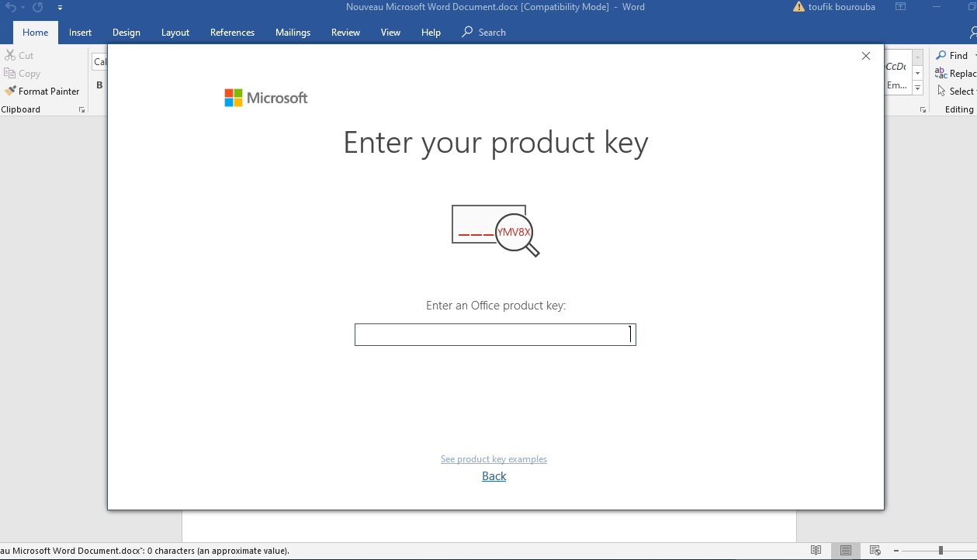Open the Customize Quick Access Toolbar dropdown

coord(60,8)
